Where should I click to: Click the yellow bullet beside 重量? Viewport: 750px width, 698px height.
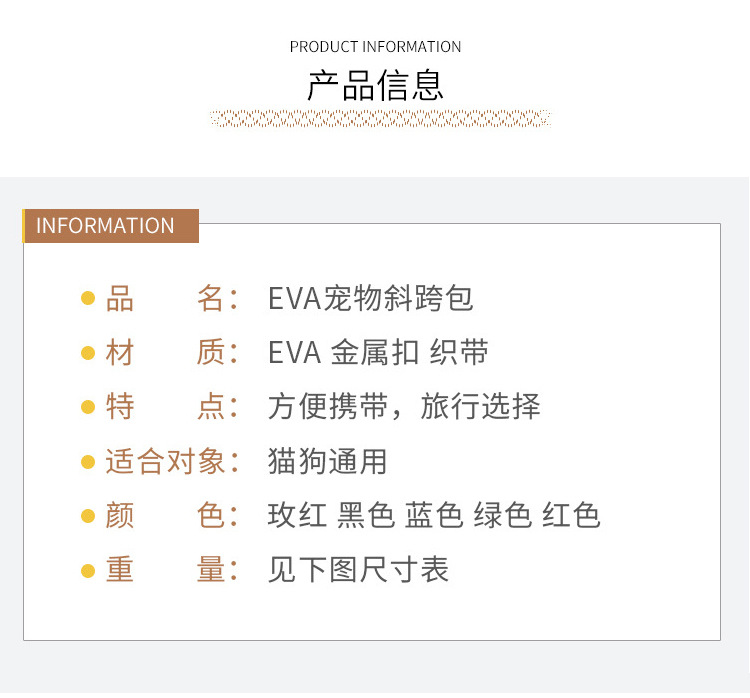[x=88, y=570]
